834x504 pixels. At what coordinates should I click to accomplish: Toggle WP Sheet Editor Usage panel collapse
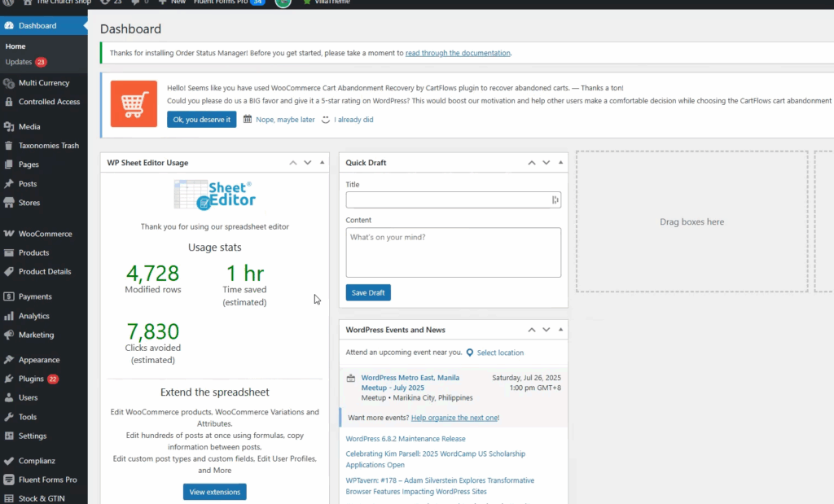[323, 163]
